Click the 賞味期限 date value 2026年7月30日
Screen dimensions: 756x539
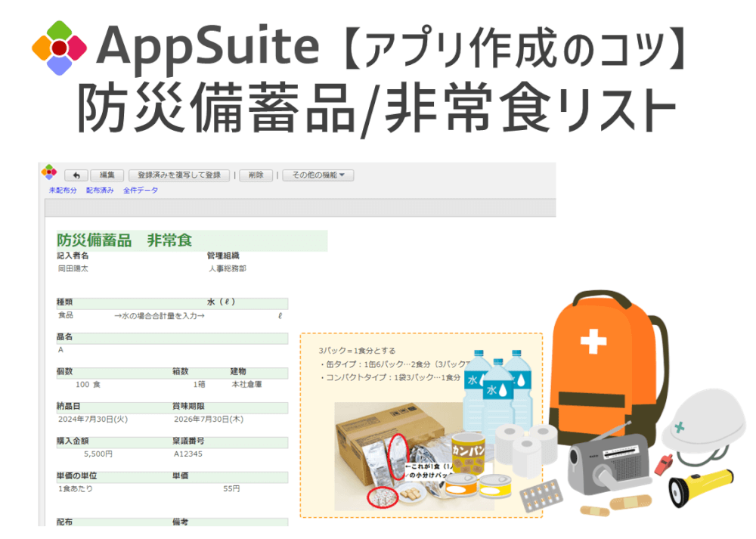pos(209,419)
